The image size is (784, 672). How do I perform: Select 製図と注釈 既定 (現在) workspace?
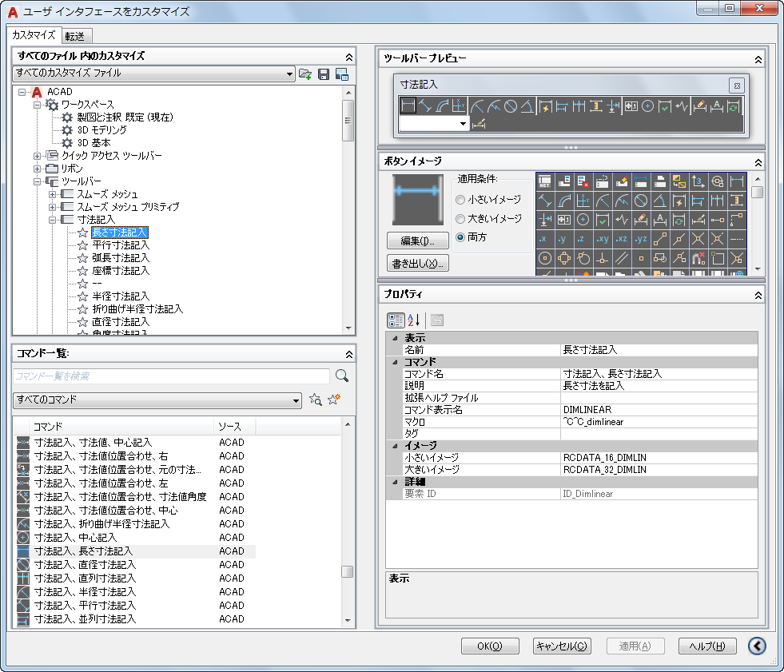point(125,117)
